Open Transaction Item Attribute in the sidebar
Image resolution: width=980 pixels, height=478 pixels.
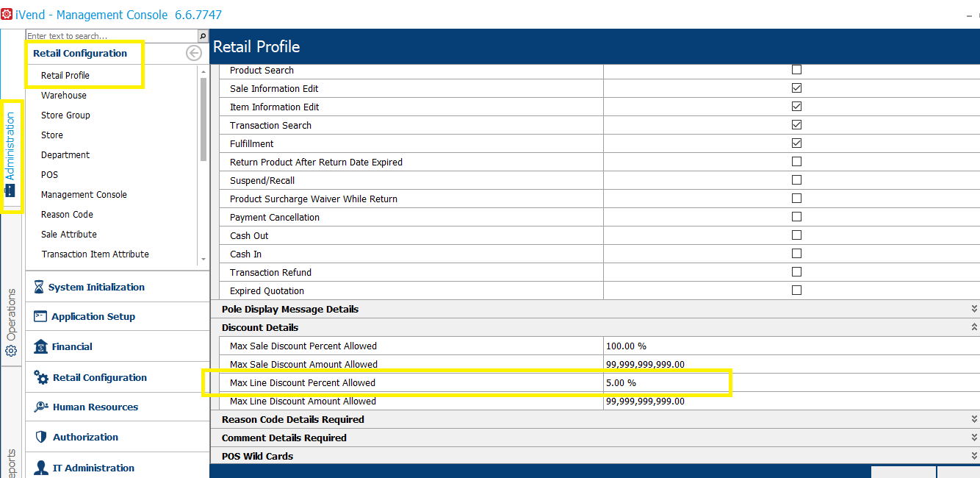[96, 254]
